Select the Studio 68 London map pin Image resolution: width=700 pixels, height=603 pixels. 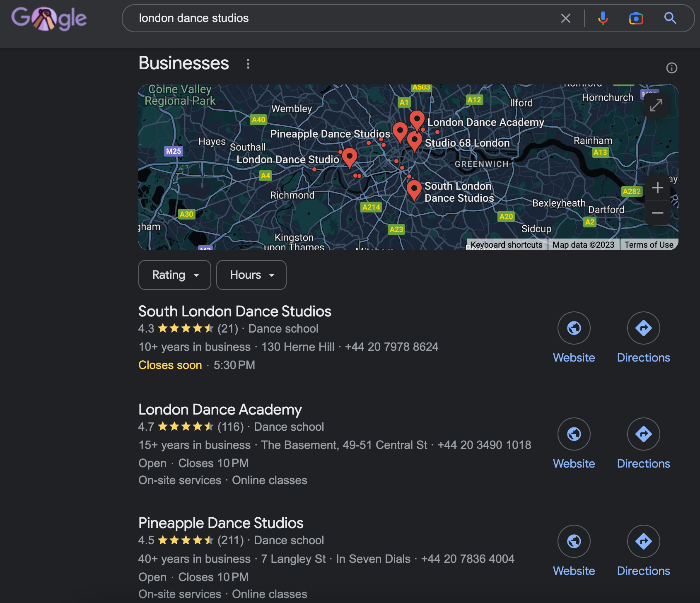coord(414,141)
